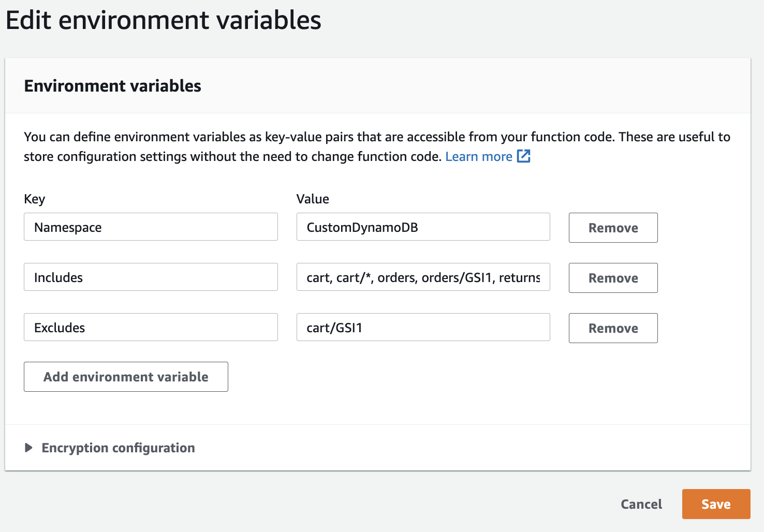Screen dimensions: 764x532
Task: Remove the Excludes variable
Action: pos(613,328)
